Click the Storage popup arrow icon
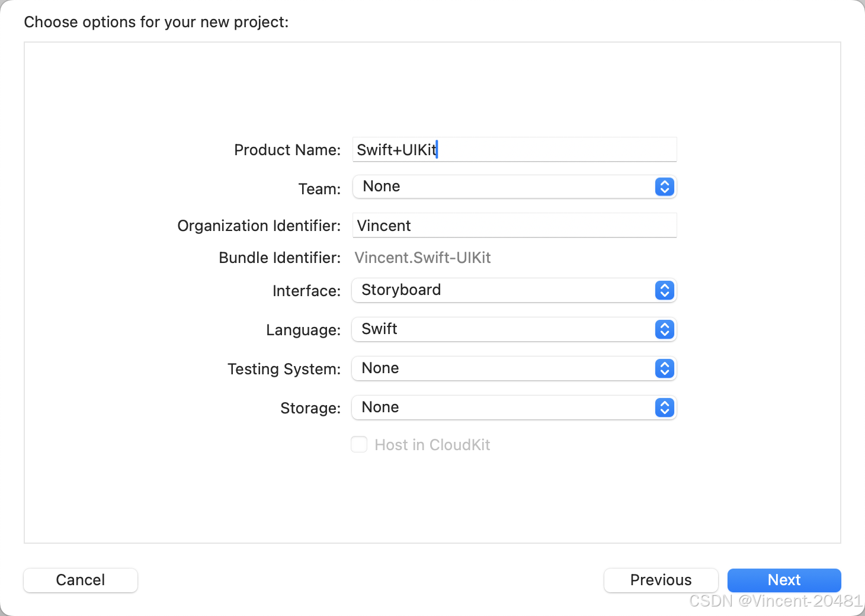Image resolution: width=865 pixels, height=616 pixels. [x=665, y=408]
